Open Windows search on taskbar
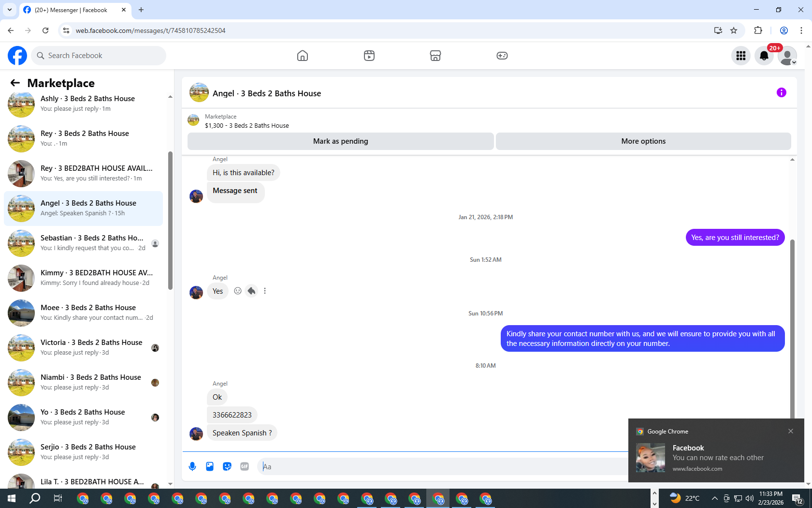Image resolution: width=812 pixels, height=508 pixels. [35, 498]
